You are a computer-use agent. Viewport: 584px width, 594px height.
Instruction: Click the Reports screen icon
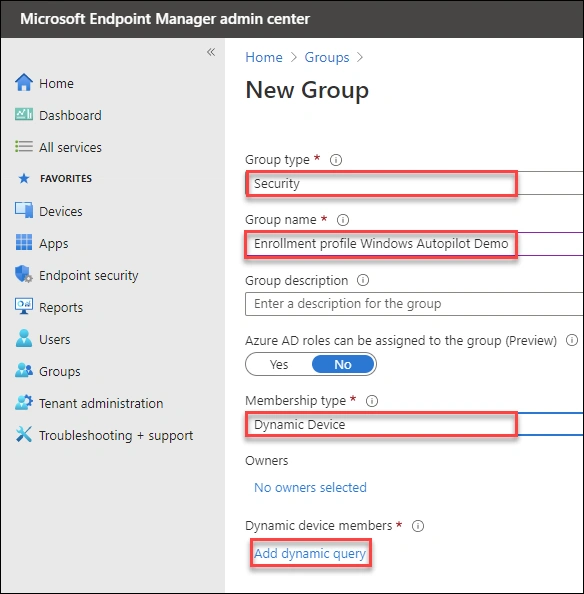[24, 306]
